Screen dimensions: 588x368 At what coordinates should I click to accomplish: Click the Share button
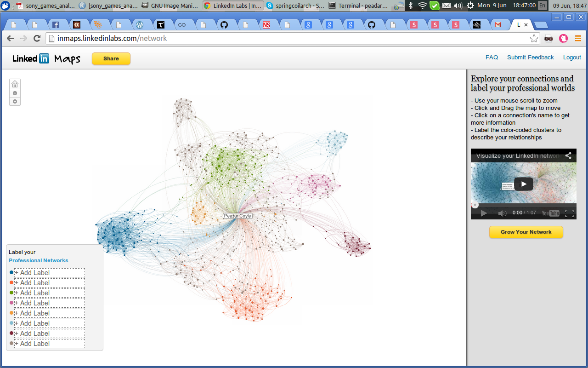(111, 58)
